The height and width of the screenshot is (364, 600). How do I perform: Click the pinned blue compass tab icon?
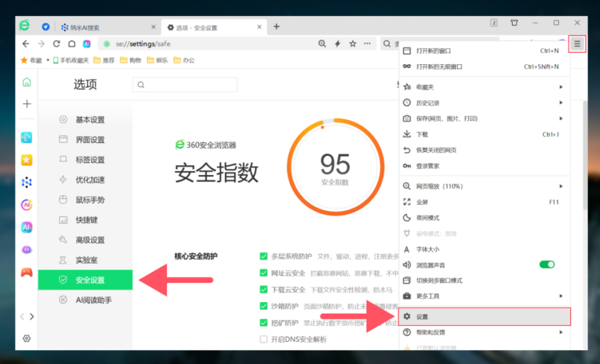pyautogui.click(x=46, y=28)
